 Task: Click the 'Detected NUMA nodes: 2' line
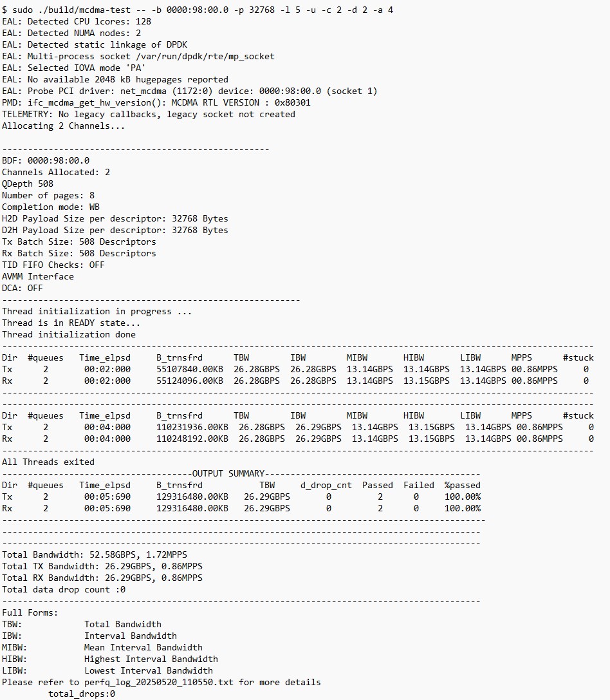(x=71, y=33)
